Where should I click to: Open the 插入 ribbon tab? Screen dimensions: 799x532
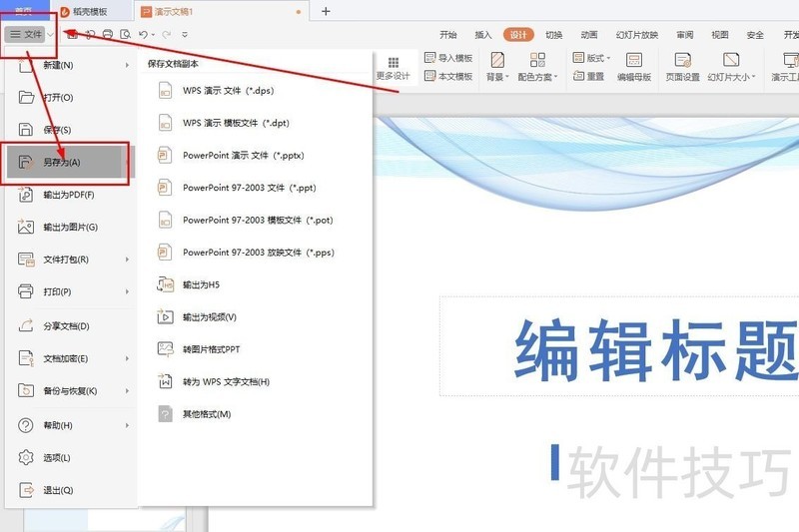(483, 35)
